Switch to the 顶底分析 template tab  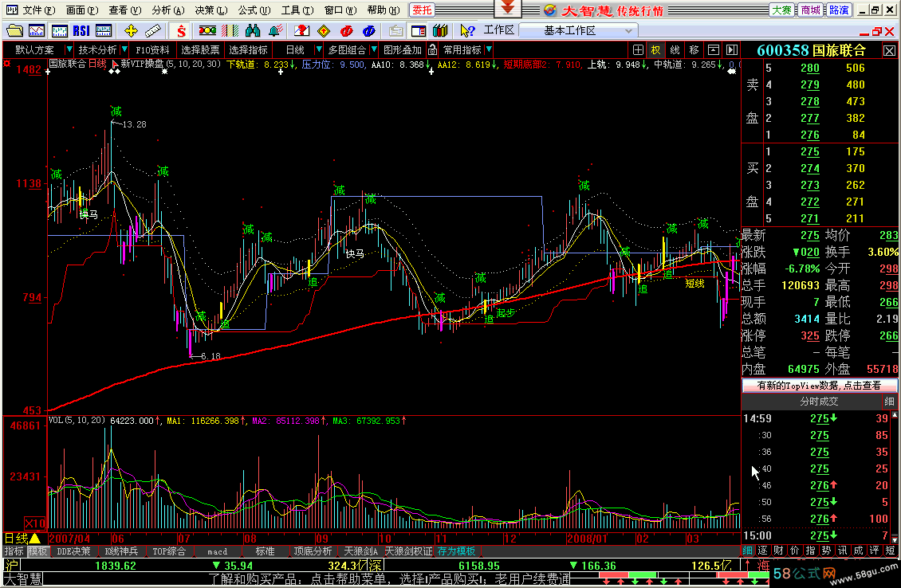coord(313,551)
